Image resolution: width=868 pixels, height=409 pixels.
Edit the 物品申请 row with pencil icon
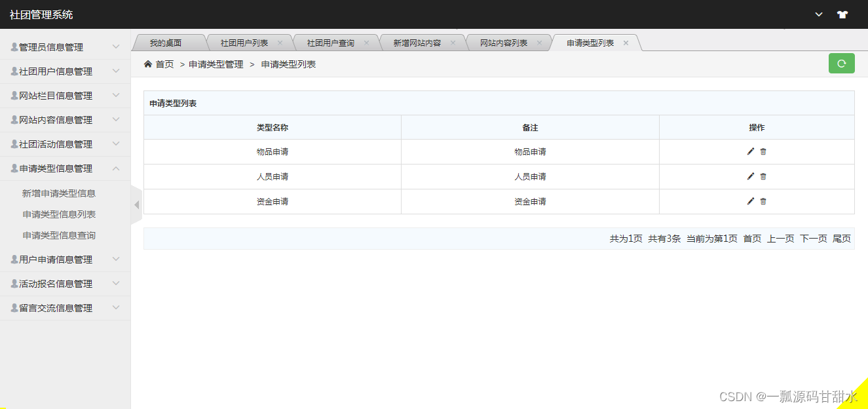tap(751, 151)
